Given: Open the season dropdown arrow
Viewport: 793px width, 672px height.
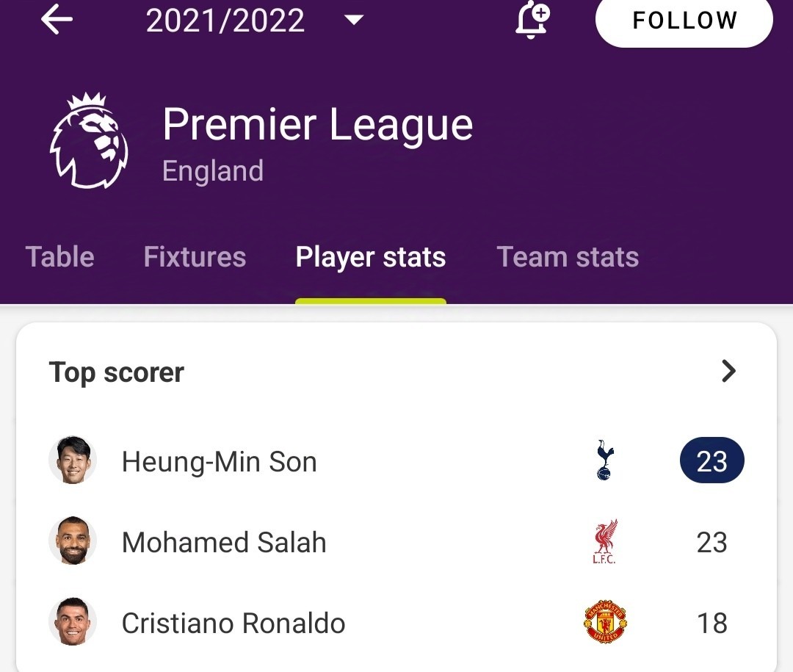Looking at the screenshot, I should (353, 20).
